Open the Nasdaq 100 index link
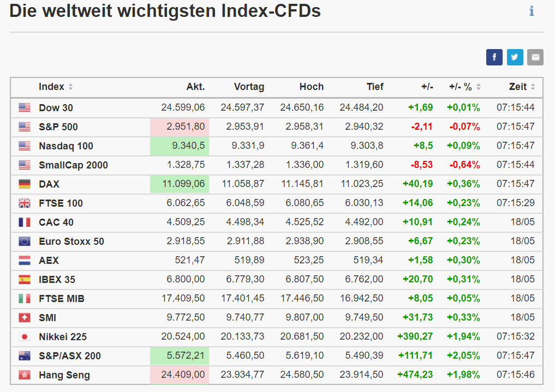555x392 pixels. [66, 146]
